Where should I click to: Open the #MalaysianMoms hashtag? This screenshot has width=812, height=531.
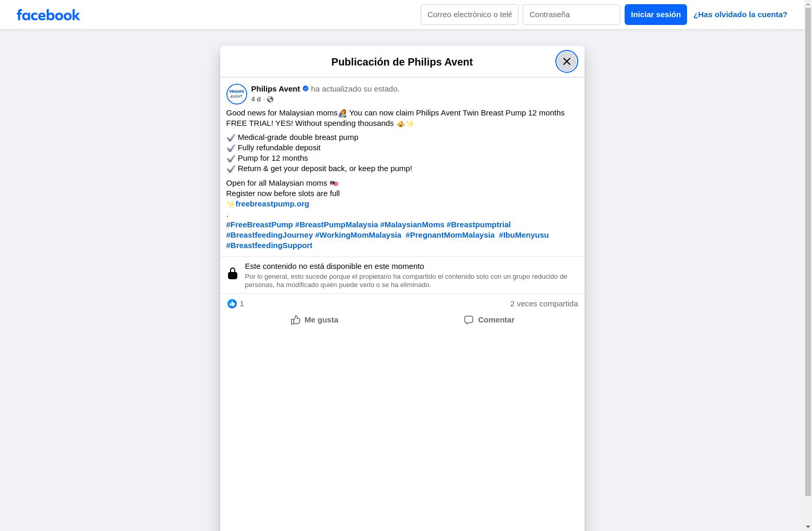[412, 225]
